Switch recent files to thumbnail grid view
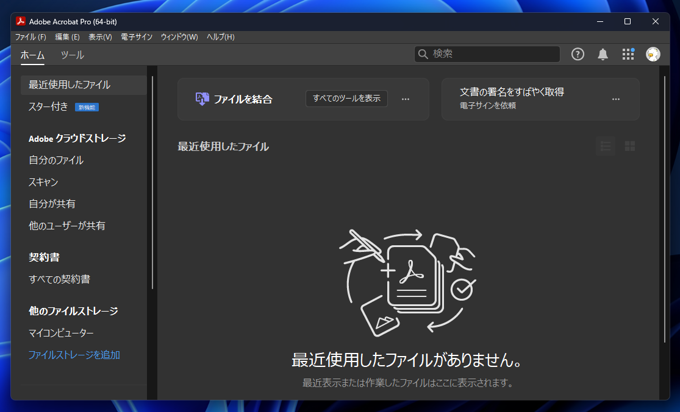The height and width of the screenshot is (412, 680). tap(630, 146)
